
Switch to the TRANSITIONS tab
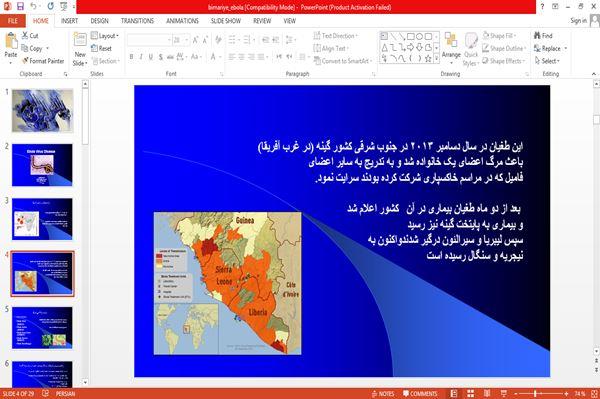[137, 21]
